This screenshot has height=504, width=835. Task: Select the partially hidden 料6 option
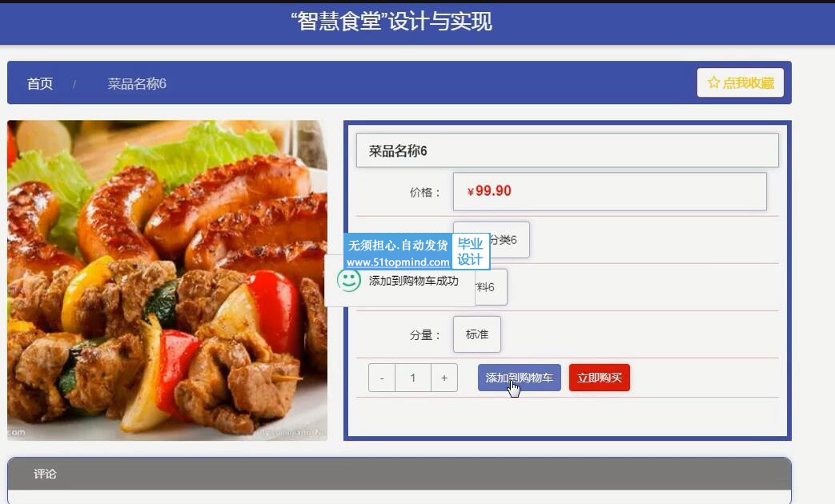[491, 287]
